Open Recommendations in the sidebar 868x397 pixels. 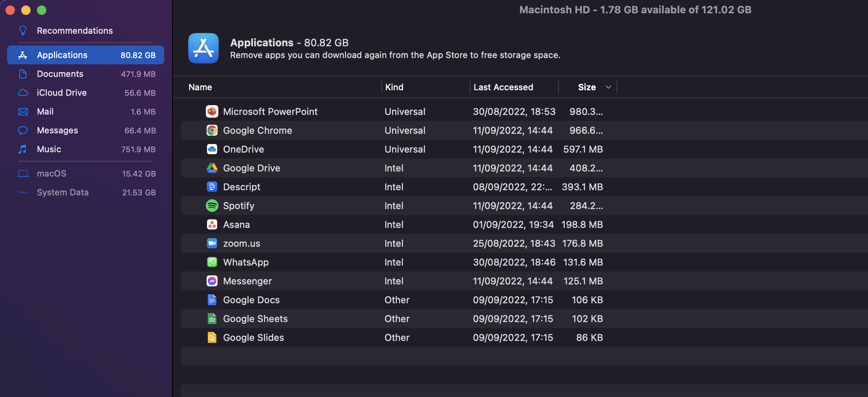click(x=75, y=31)
